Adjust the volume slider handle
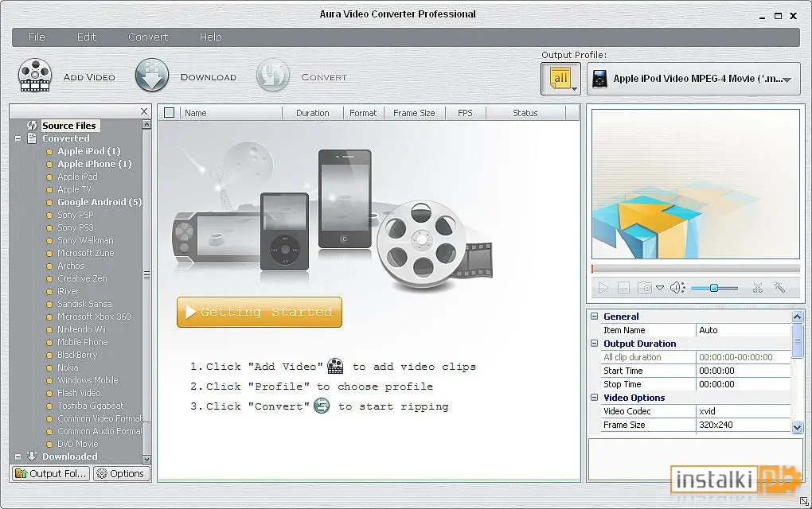Screen dimensions: 812x509 click(713, 288)
